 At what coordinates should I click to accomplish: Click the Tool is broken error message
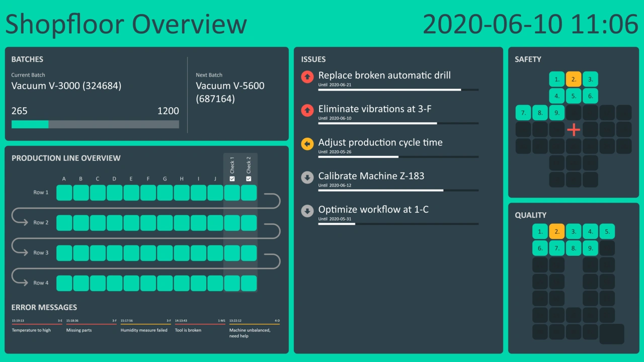[188, 330]
